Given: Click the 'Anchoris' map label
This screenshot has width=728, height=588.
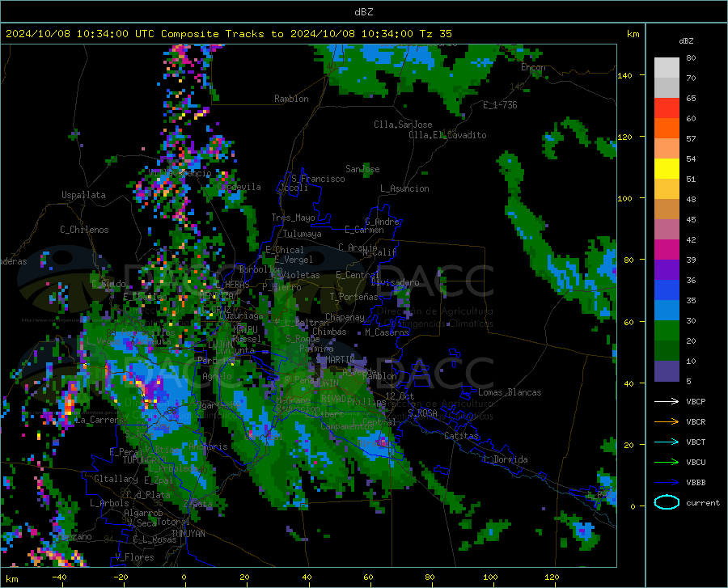Looking at the screenshot, I should click(208, 447).
